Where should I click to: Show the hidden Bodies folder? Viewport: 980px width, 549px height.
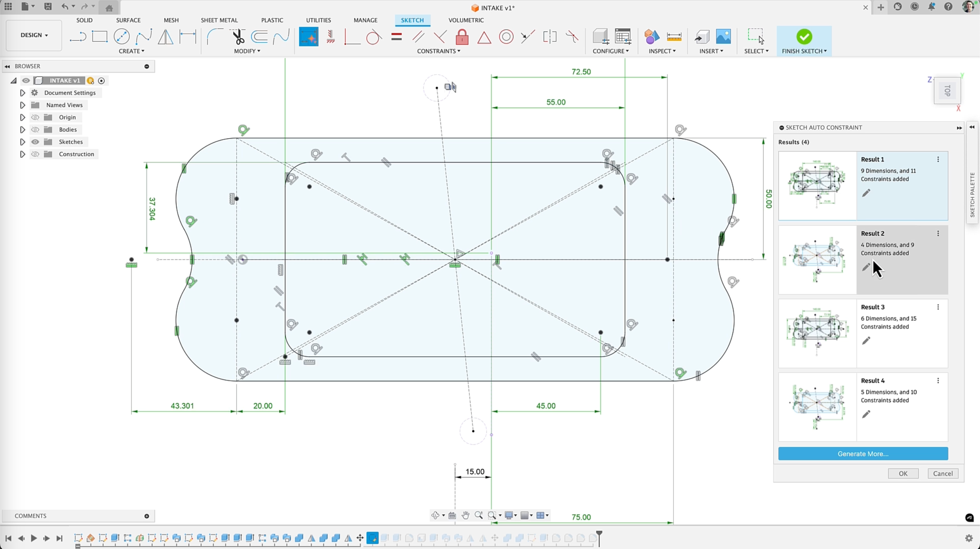[x=35, y=130]
